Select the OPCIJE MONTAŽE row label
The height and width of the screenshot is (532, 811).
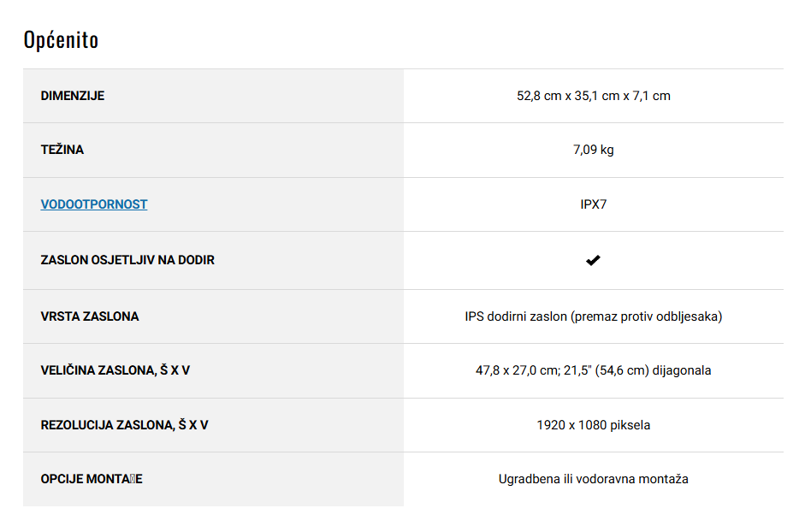click(x=92, y=479)
